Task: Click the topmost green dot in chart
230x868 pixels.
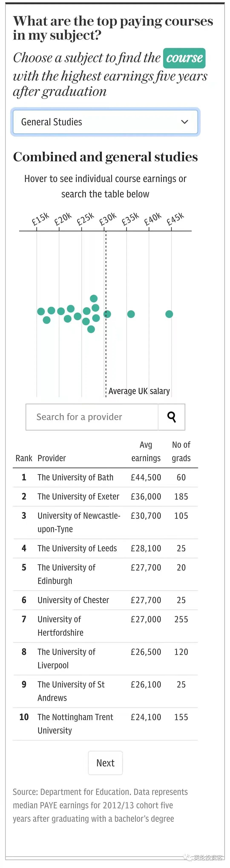Action: [94, 298]
